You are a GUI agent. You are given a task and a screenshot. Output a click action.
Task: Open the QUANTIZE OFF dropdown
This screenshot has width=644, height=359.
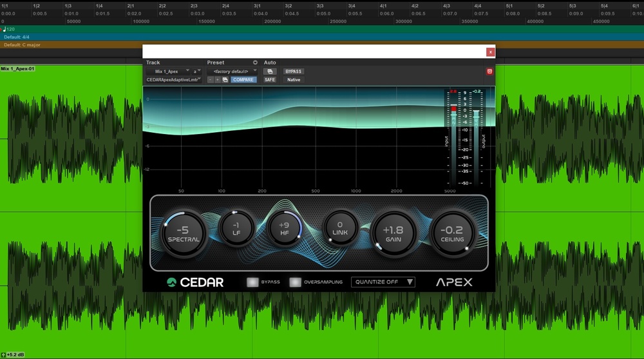pos(383,282)
